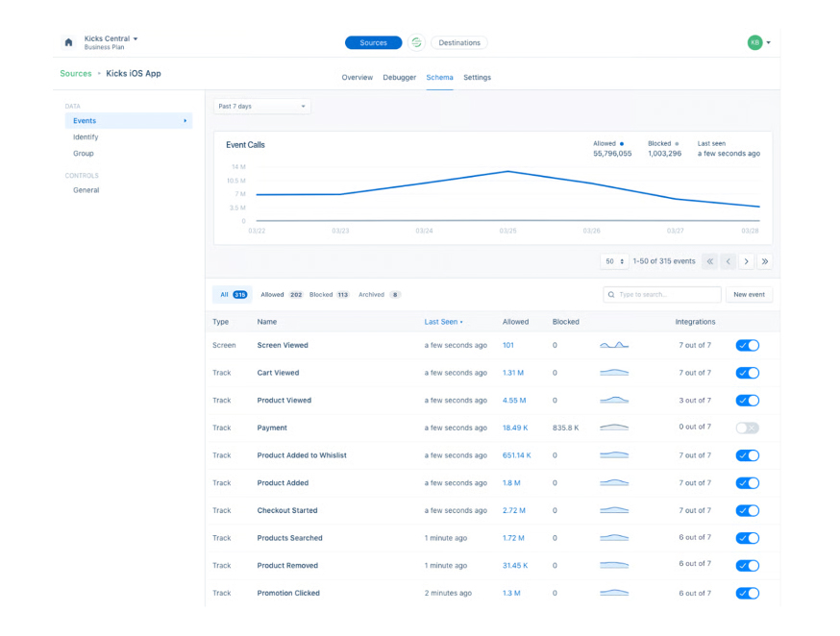Switch to the Debugger tab
Viewport: 840px width, 636px height.
[x=400, y=77]
